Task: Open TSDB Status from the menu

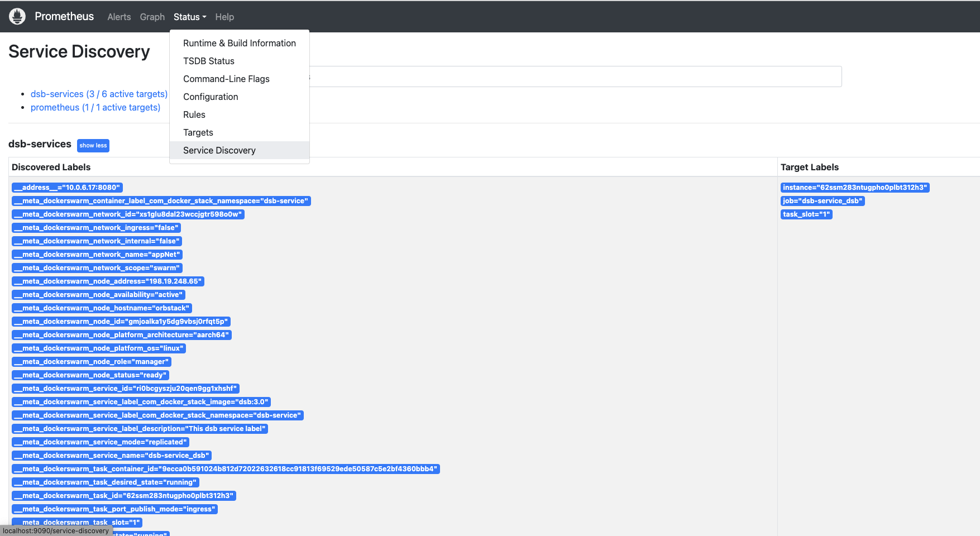Action: click(x=208, y=61)
